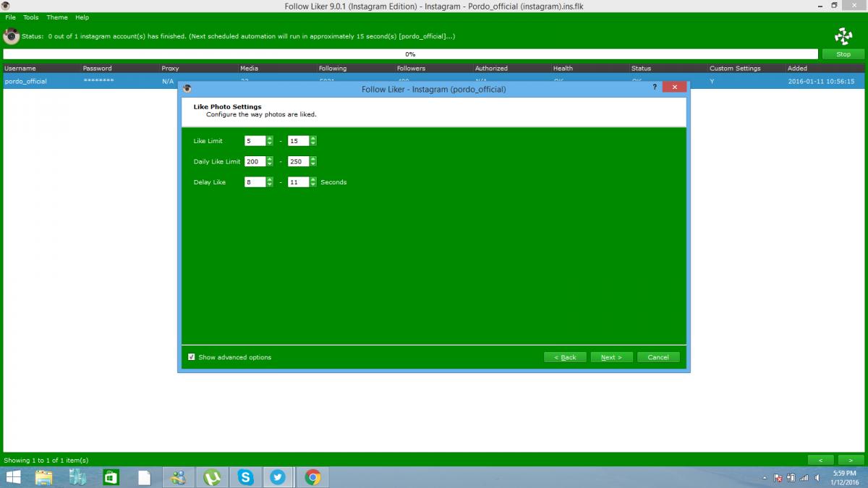Open the city buildings taskbar icon
868x488 pixels.
click(x=77, y=477)
